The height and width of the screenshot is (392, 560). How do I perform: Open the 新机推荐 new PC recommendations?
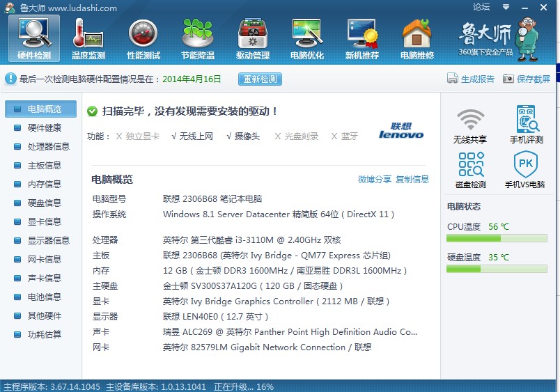[362, 38]
